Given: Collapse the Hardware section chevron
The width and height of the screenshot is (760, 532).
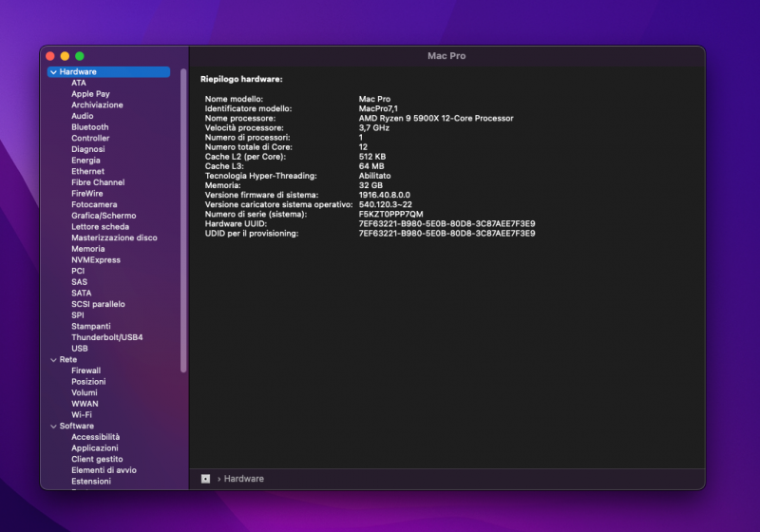Looking at the screenshot, I should click(53, 72).
